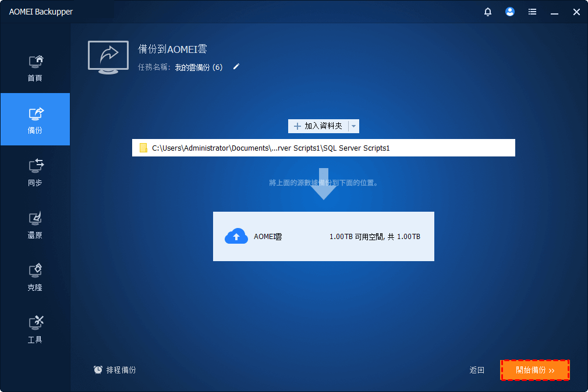Expand the 加入資料夾 dropdown arrow
The height and width of the screenshot is (392, 588).
(353, 126)
